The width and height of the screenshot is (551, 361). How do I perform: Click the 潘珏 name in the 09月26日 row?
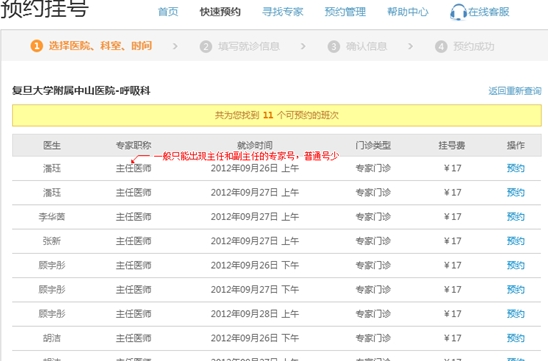52,168
